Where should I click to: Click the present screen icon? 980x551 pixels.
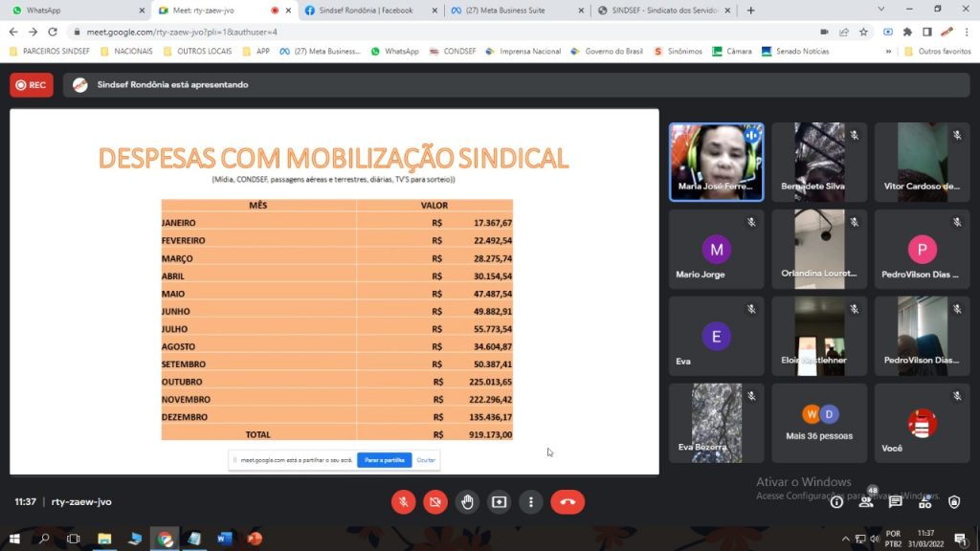(499, 501)
